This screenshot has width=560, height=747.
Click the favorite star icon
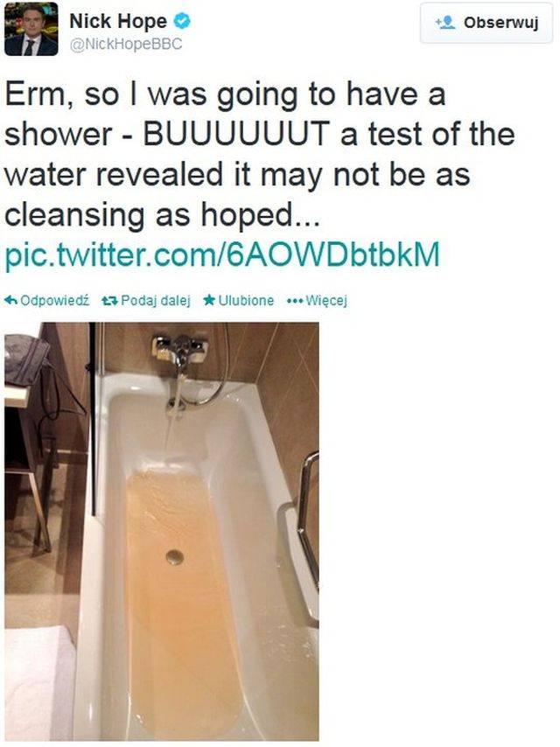point(209,300)
